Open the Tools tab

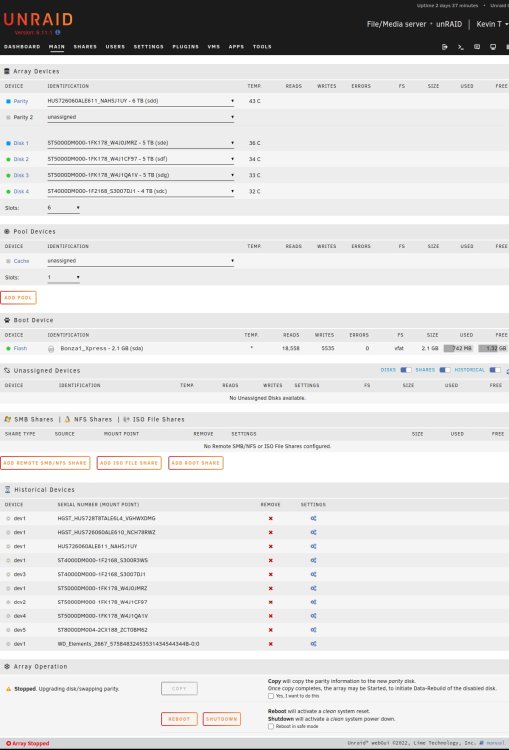tap(262, 47)
